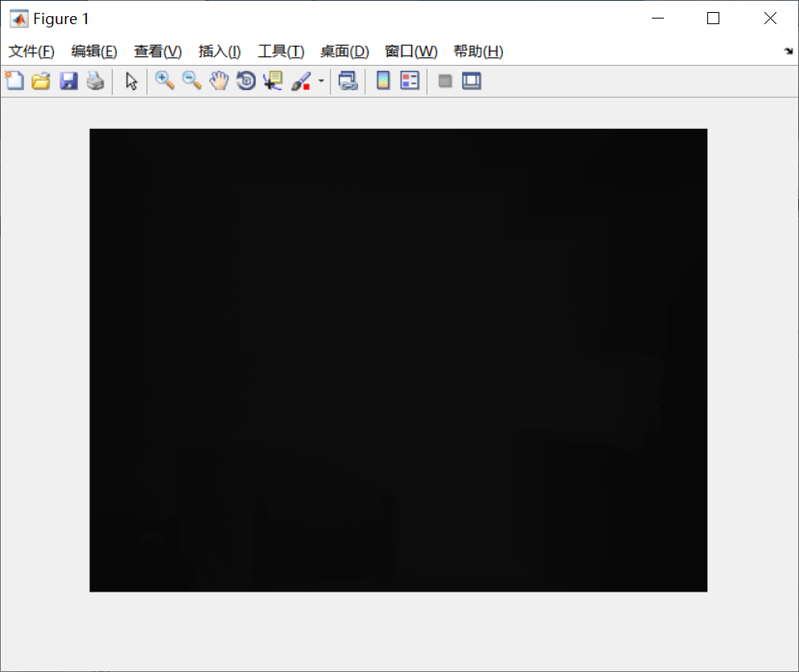This screenshot has width=799, height=672.
Task: Click the Link Plot icon
Action: (x=348, y=80)
